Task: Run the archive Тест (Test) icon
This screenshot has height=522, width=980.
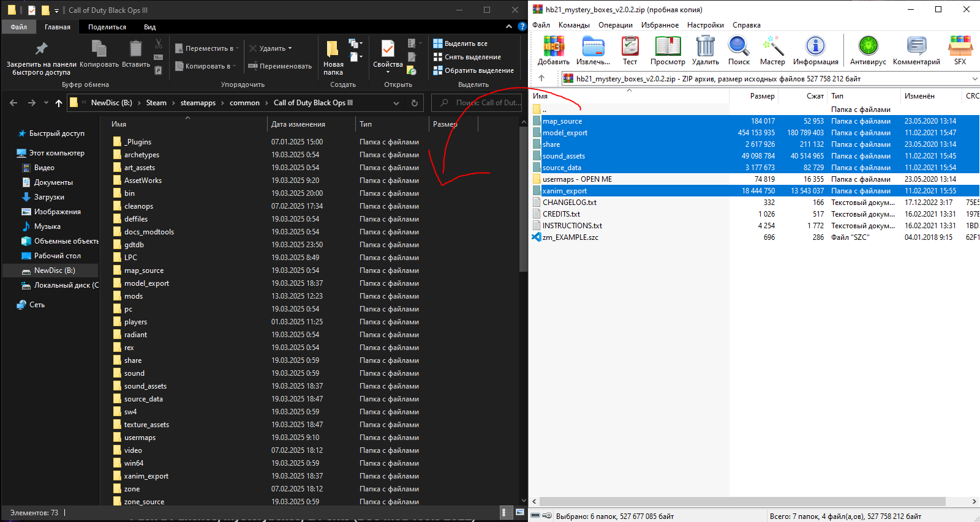Action: pos(630,47)
